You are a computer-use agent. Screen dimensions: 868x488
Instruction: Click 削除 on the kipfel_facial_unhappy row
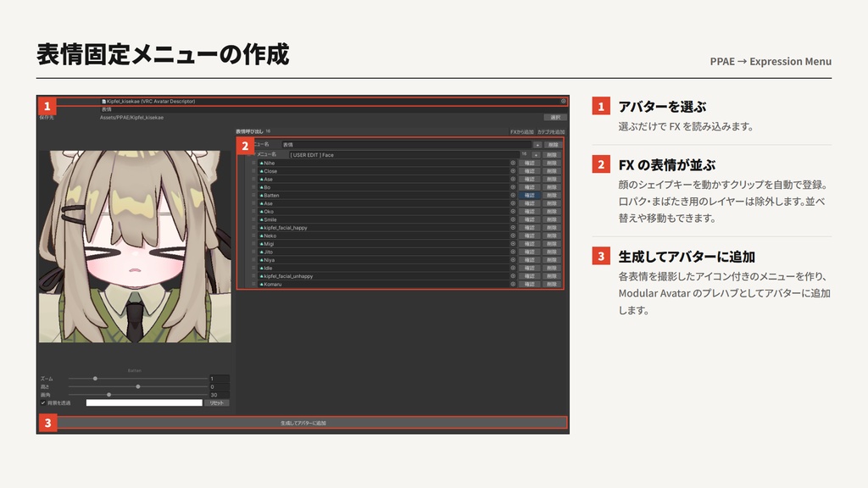pyautogui.click(x=552, y=276)
